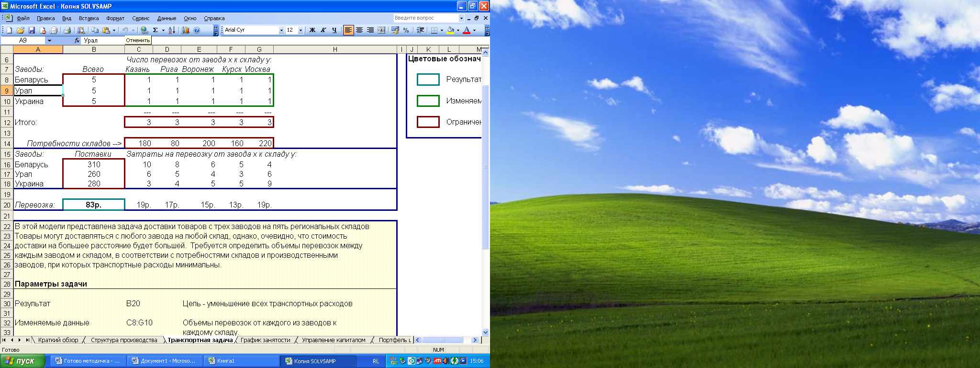Click the ATI tray icon
This screenshot has height=368, width=980.
tap(437, 361)
